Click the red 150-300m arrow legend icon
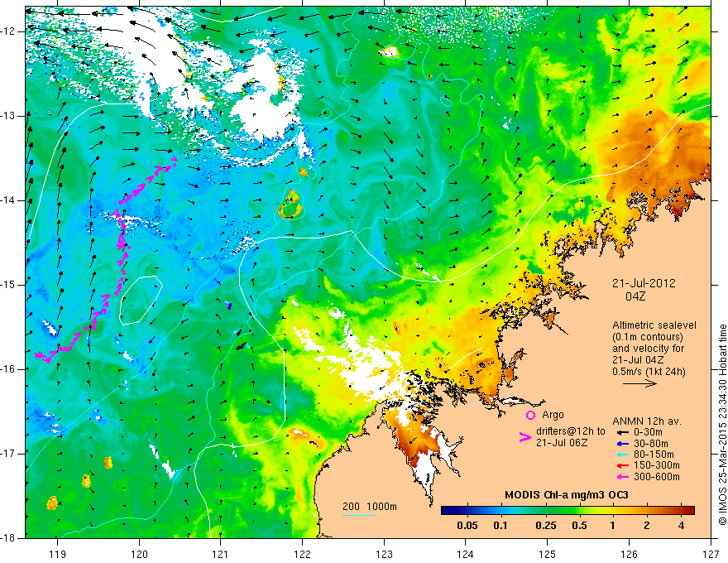Viewport: 728px width, 563px height. click(623, 465)
